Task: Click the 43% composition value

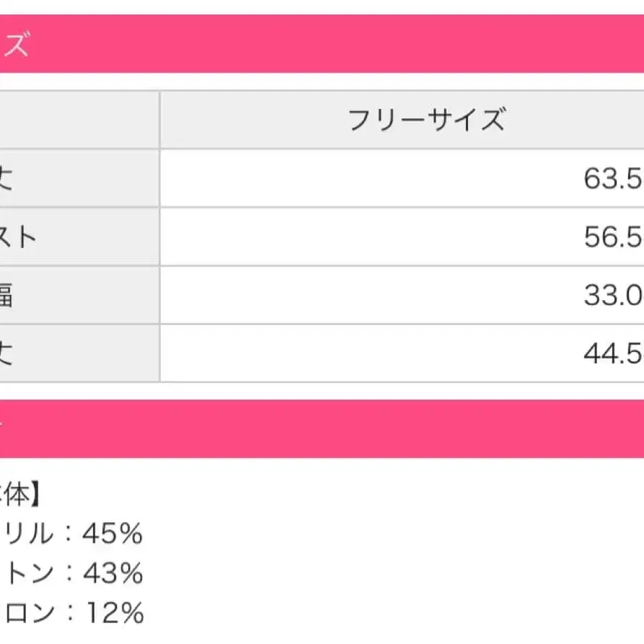Action: pos(113,573)
